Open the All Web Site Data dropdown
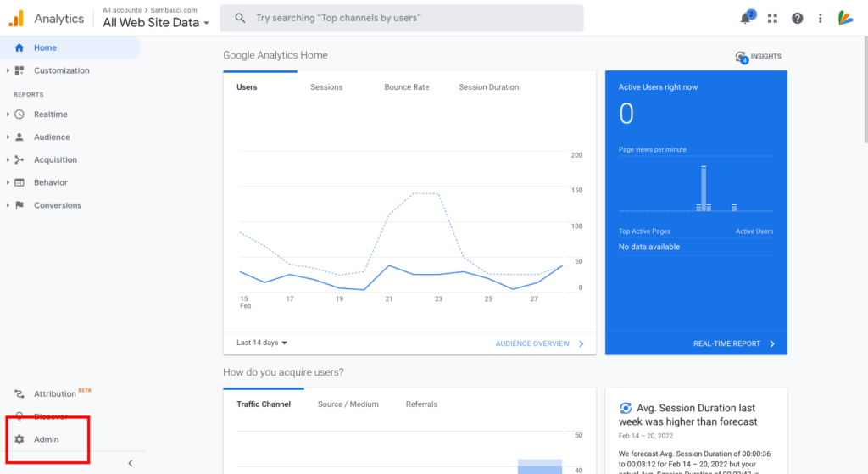Viewport: 868px width, 474px height. 156,23
